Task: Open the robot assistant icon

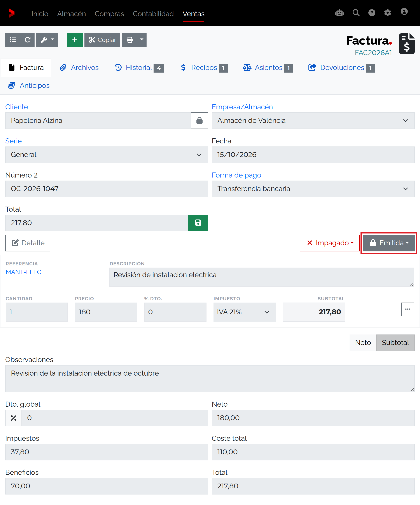Action: click(x=339, y=13)
